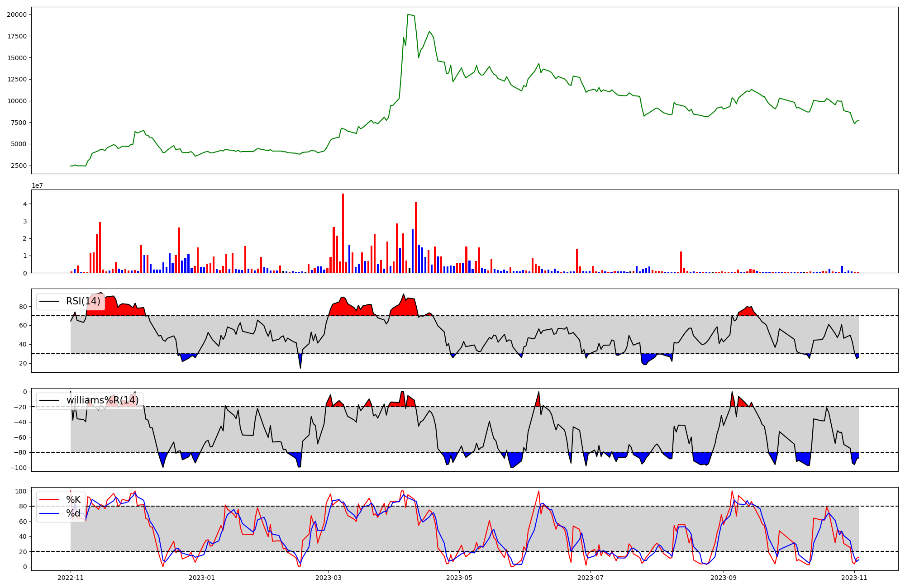Click the 2023-03 x-axis date label
This screenshot has height=588, width=905.
[x=329, y=578]
